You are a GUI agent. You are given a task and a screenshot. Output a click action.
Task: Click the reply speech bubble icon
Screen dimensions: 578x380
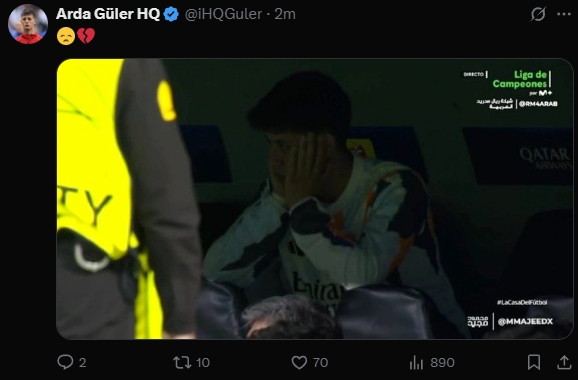tap(65, 362)
